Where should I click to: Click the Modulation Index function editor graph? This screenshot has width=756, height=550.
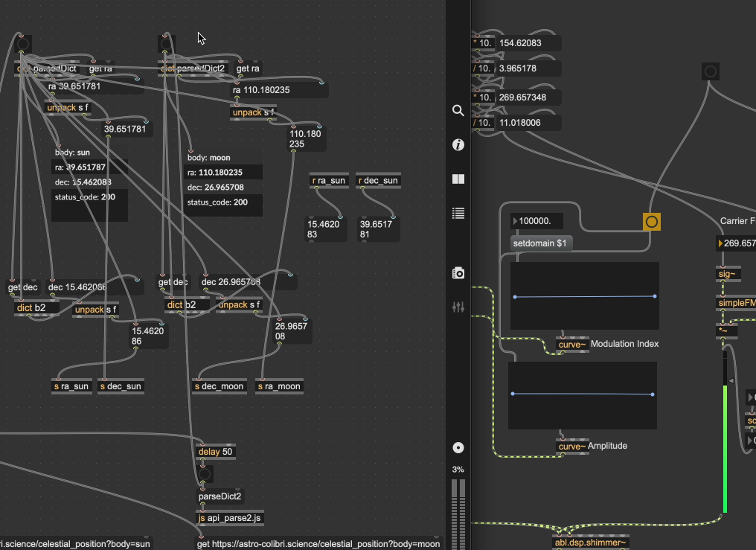(584, 296)
